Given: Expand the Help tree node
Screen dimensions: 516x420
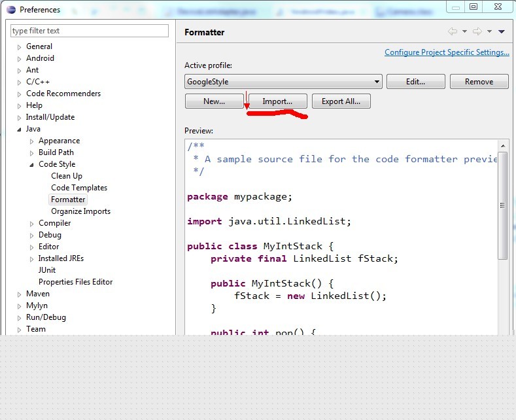Looking at the screenshot, I should (x=19, y=106).
